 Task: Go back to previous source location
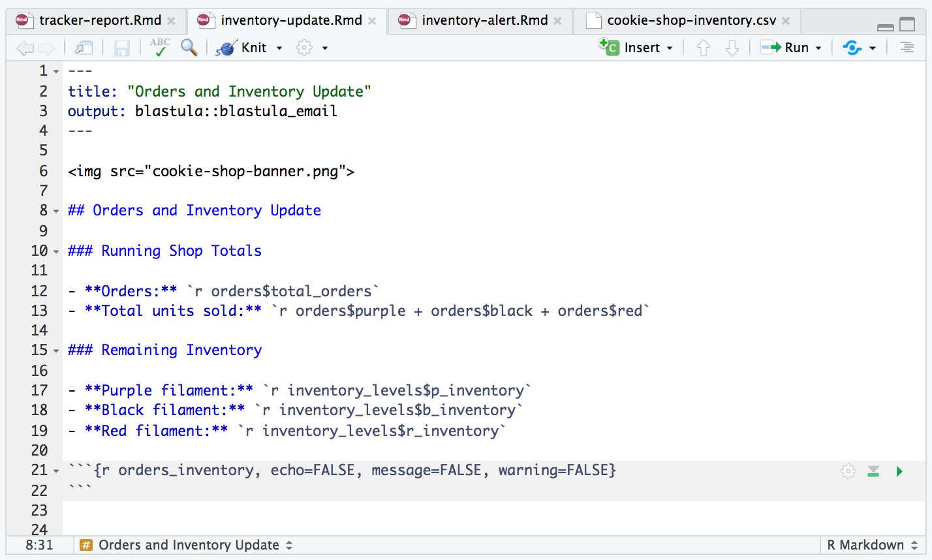pyautogui.click(x=25, y=48)
